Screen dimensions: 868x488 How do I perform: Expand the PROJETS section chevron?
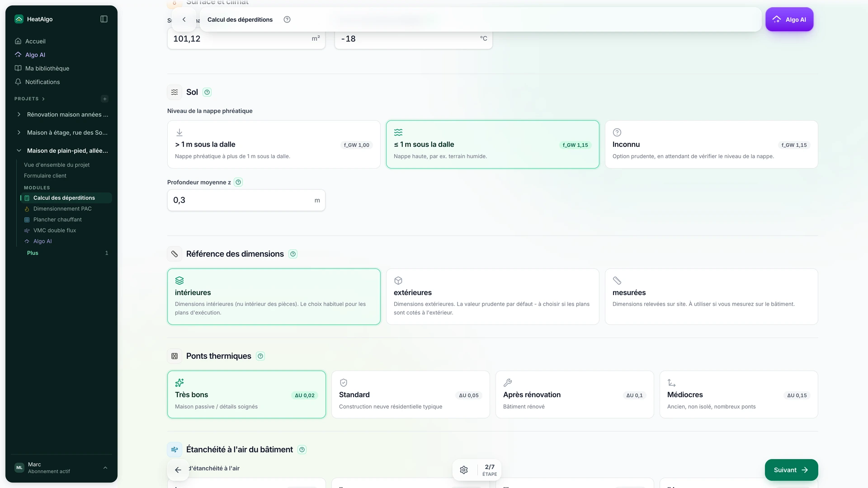[43, 99]
